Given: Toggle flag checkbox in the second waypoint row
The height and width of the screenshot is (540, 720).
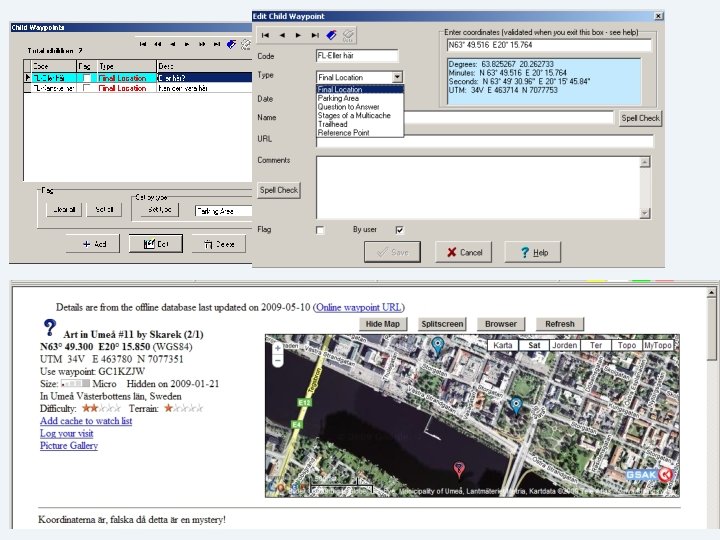Looking at the screenshot, I should [86, 88].
